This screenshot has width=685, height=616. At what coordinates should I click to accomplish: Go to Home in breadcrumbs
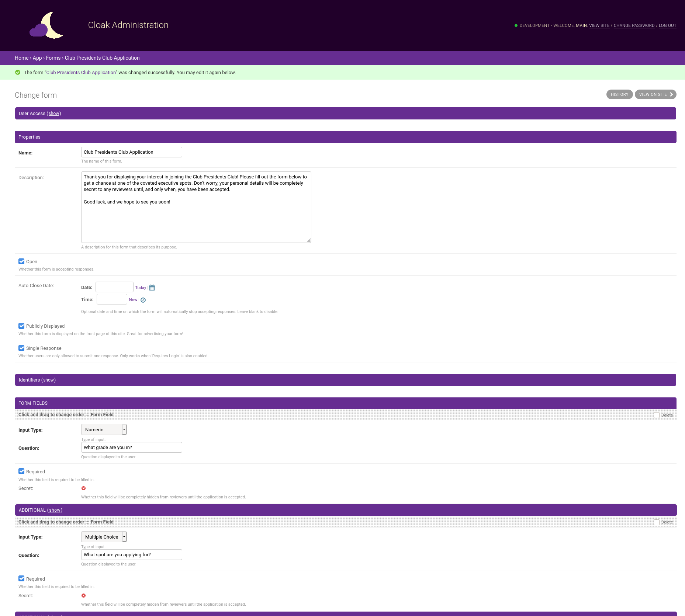[22, 58]
